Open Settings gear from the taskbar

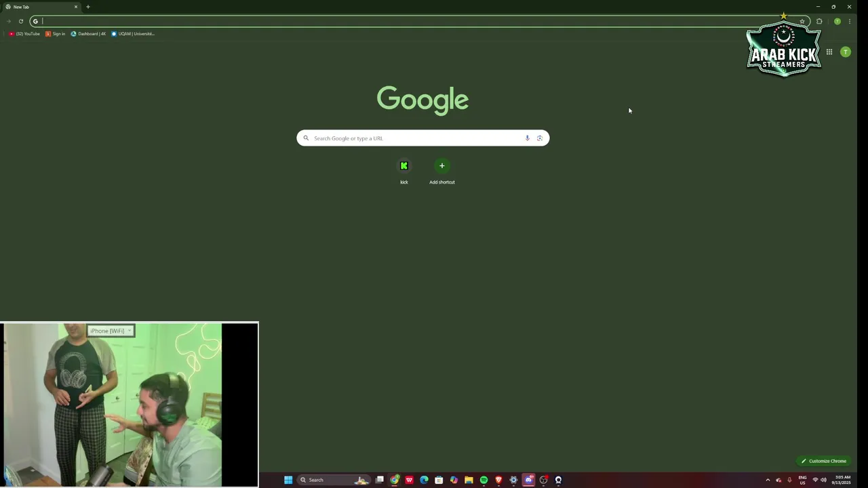[x=514, y=480]
